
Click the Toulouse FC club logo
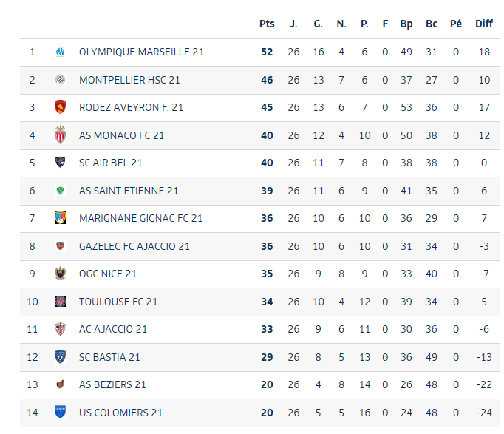click(60, 302)
